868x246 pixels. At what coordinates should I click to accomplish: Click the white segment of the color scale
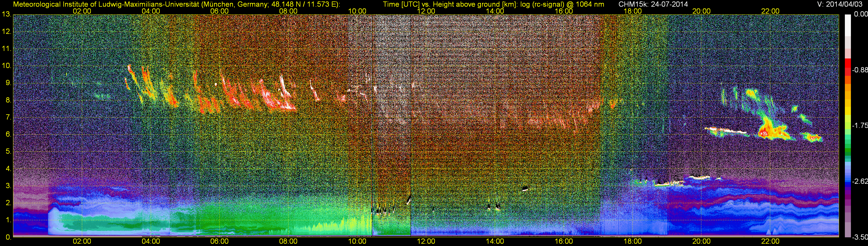point(847,25)
